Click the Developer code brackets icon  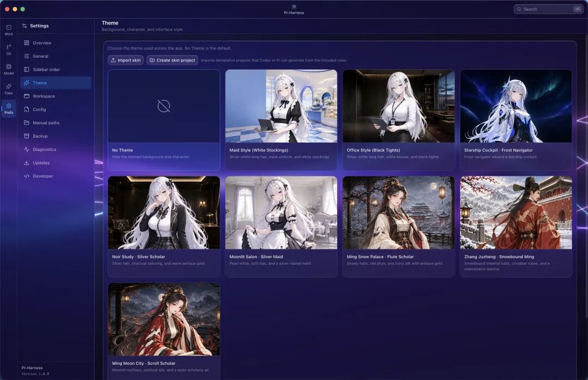[27, 176]
